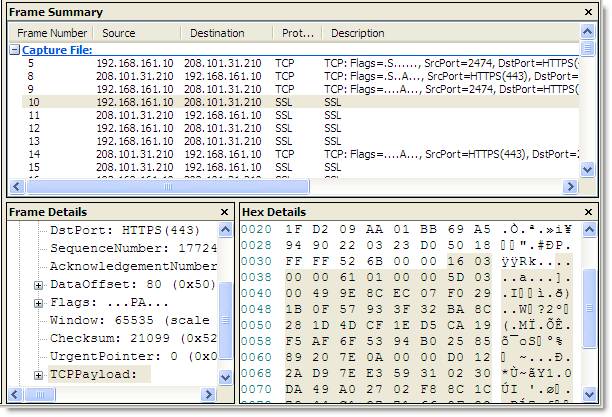
Task: Click Frame Details scroll down arrow
Action: [226, 377]
